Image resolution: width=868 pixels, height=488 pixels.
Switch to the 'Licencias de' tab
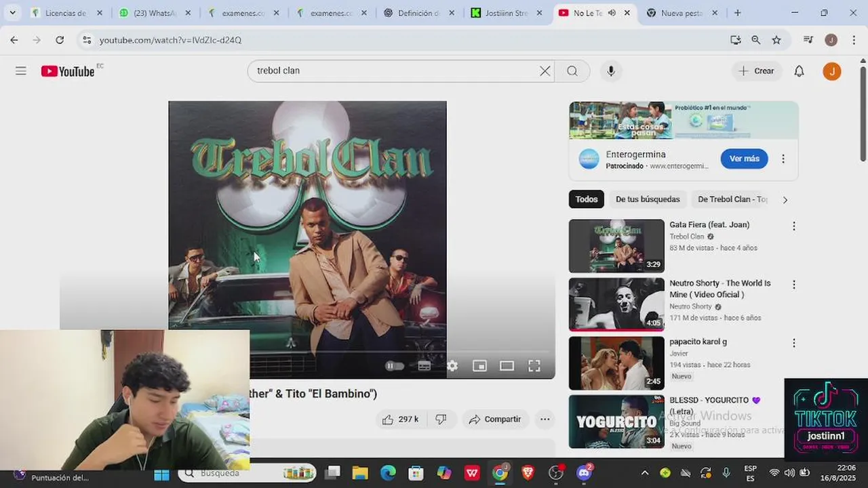coord(66,13)
